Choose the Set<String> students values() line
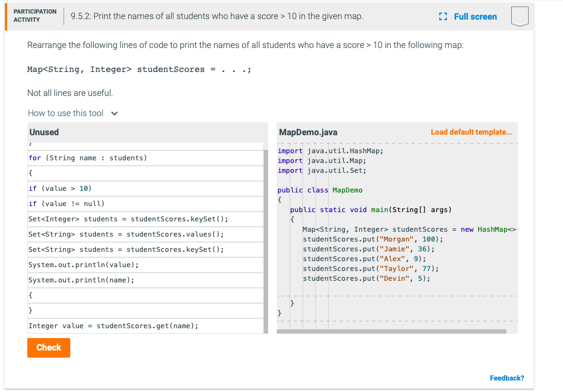Viewport: 563px width, 392px height. (126, 234)
